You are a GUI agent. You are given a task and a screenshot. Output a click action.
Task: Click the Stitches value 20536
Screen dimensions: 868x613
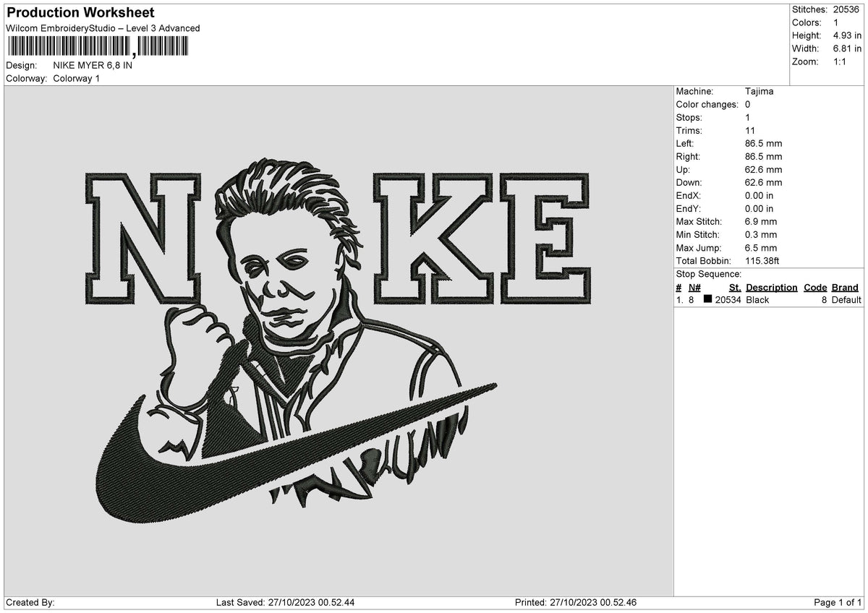tap(847, 9)
